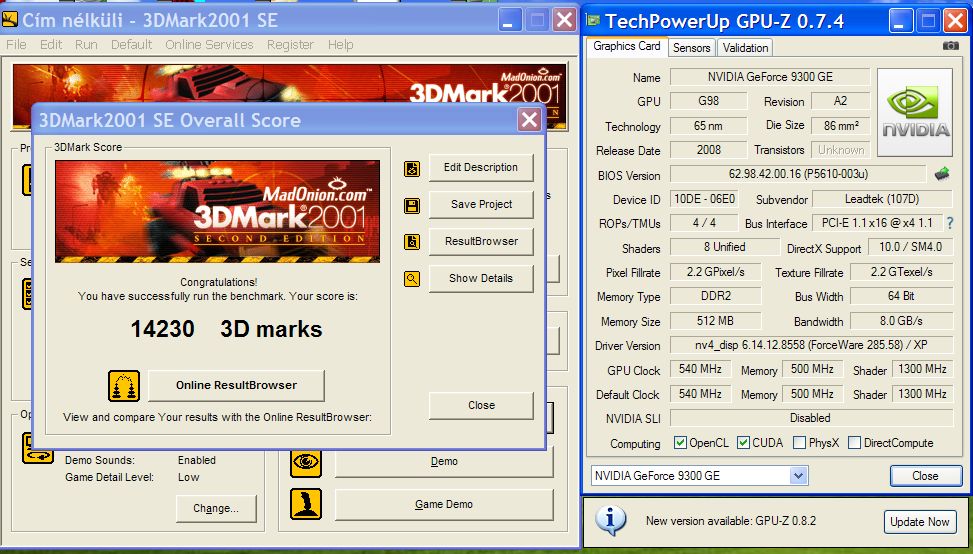Click the GPU-Z title bar icon
This screenshot has height=554, width=973.
(593, 20)
